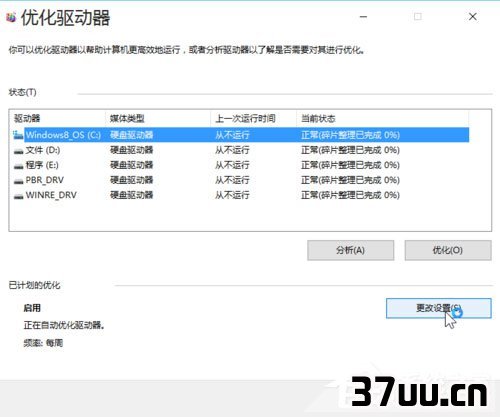This screenshot has height=417, width=500.
Task: Click the 优化(O) button
Action: (x=448, y=250)
